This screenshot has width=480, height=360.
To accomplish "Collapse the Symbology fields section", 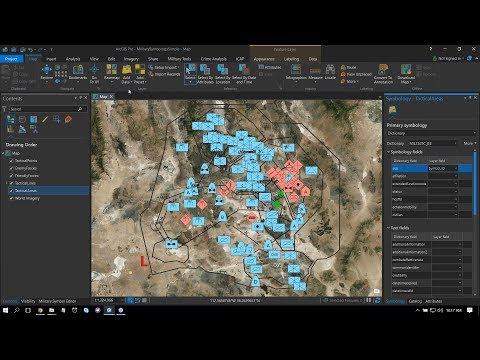I will click(x=388, y=152).
